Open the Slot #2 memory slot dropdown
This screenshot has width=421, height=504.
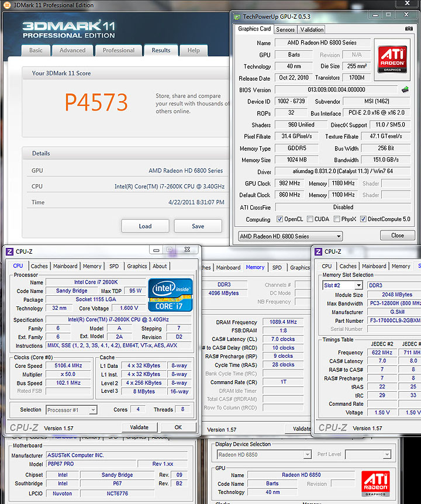coord(342,285)
